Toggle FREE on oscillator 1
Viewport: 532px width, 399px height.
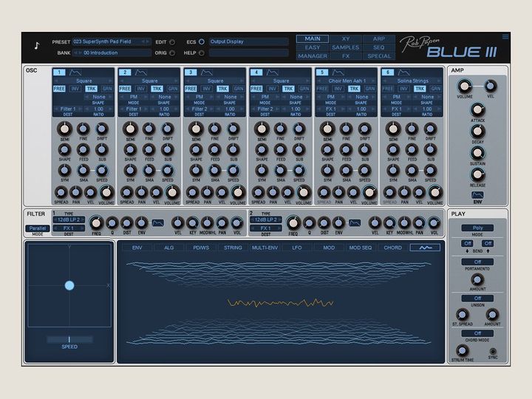pyautogui.click(x=59, y=89)
